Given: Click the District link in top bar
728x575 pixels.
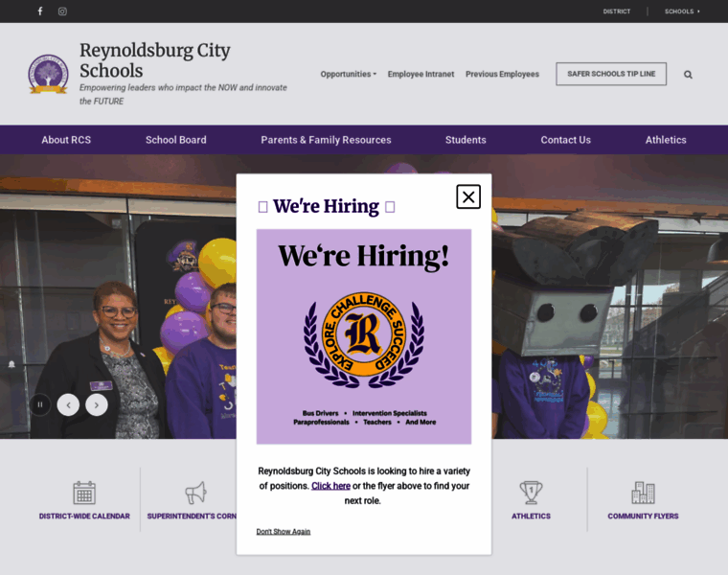Looking at the screenshot, I should click(617, 11).
